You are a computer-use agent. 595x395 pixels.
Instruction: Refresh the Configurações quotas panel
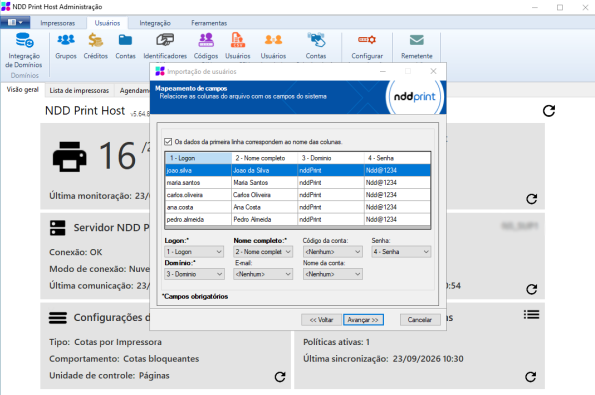click(280, 377)
